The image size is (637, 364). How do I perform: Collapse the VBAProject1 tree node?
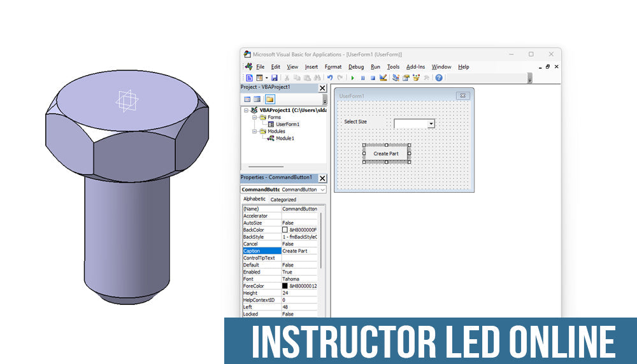[246, 110]
